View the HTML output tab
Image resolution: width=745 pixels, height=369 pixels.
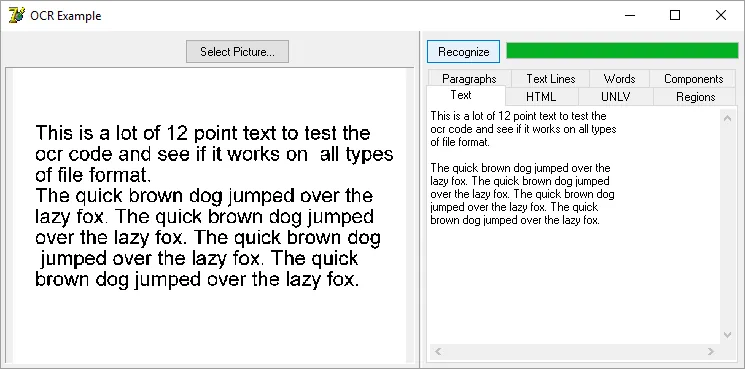(541, 97)
